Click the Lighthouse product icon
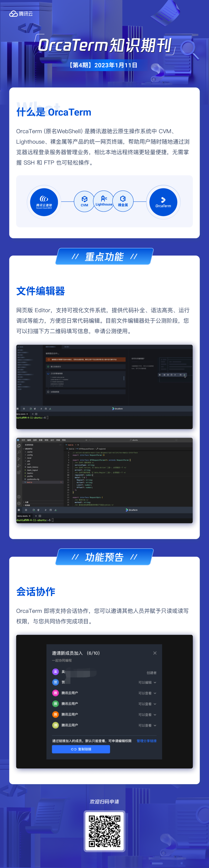Viewport: 209px width, 868px height. click(x=104, y=201)
